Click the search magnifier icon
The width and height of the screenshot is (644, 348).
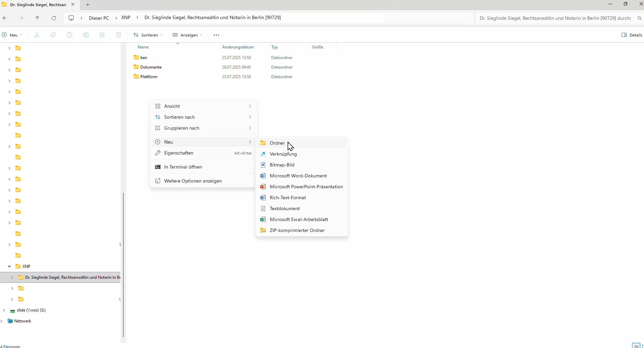640,18
